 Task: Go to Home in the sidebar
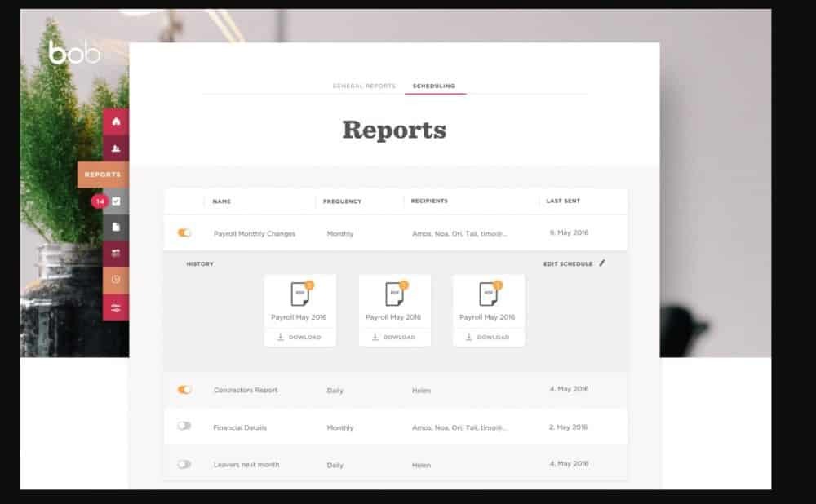pos(116,122)
